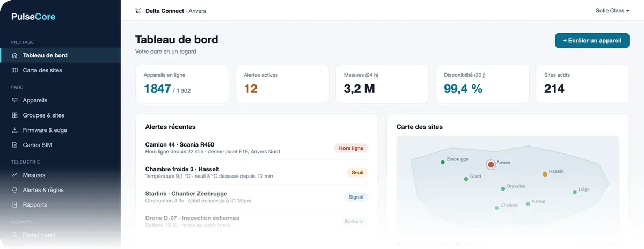Open the Chambre froide 3 · Hasselt alert
Screen dimensions: 644x249
pyautogui.click(x=257, y=172)
